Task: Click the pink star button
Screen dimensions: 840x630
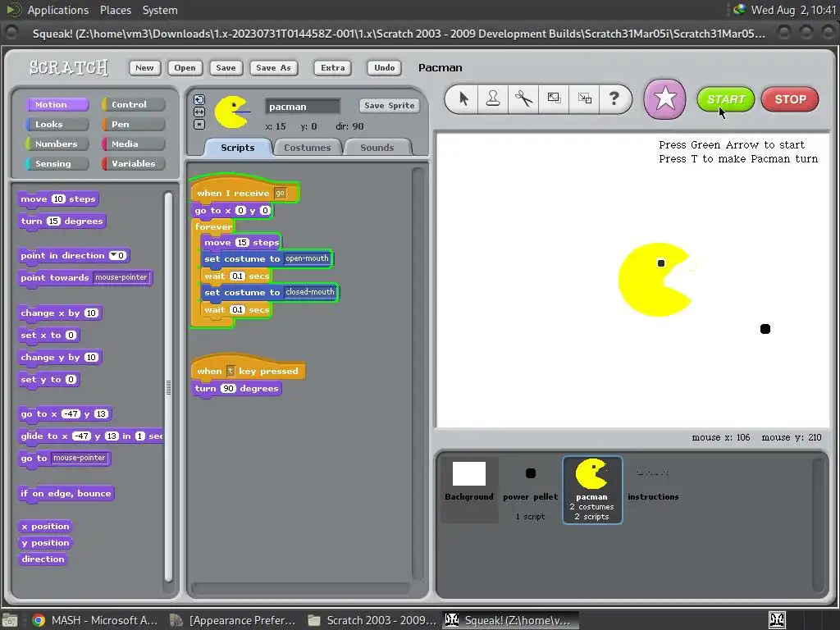Action: [x=664, y=98]
